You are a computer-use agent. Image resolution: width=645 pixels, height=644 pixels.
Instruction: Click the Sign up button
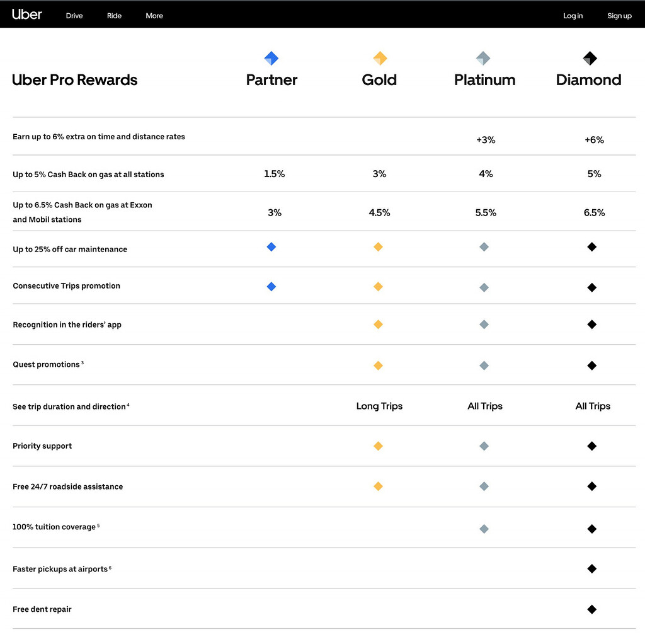[x=619, y=16]
